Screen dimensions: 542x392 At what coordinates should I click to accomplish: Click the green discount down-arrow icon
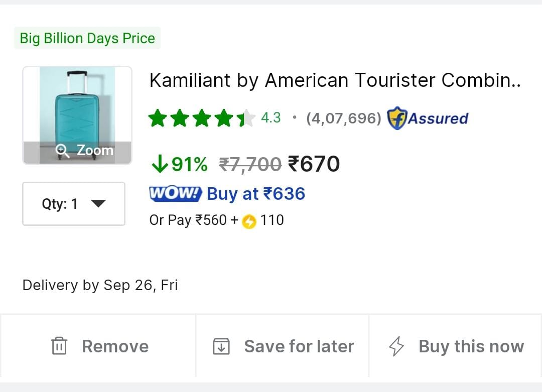[x=159, y=164]
